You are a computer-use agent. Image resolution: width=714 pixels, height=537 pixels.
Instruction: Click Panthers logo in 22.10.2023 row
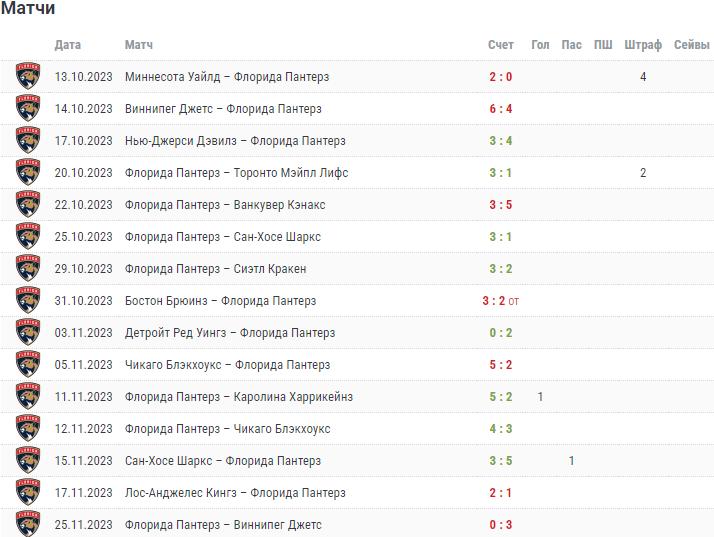coord(28,205)
